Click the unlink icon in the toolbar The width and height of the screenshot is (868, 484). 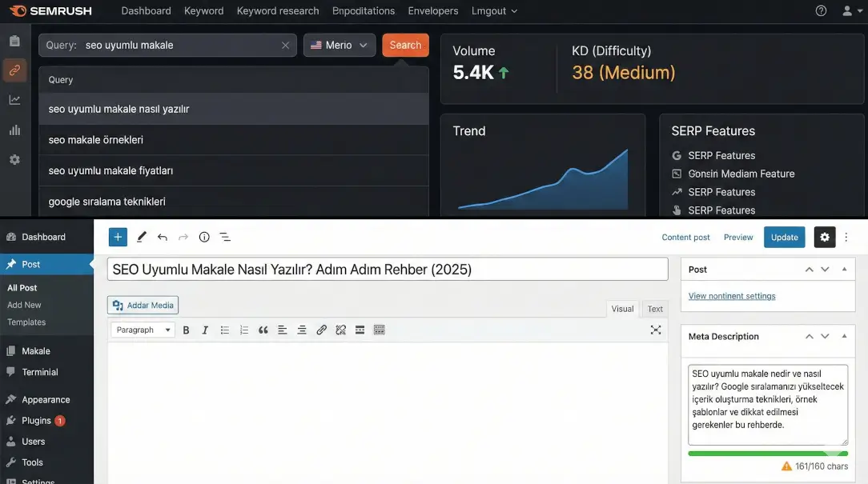(x=340, y=329)
